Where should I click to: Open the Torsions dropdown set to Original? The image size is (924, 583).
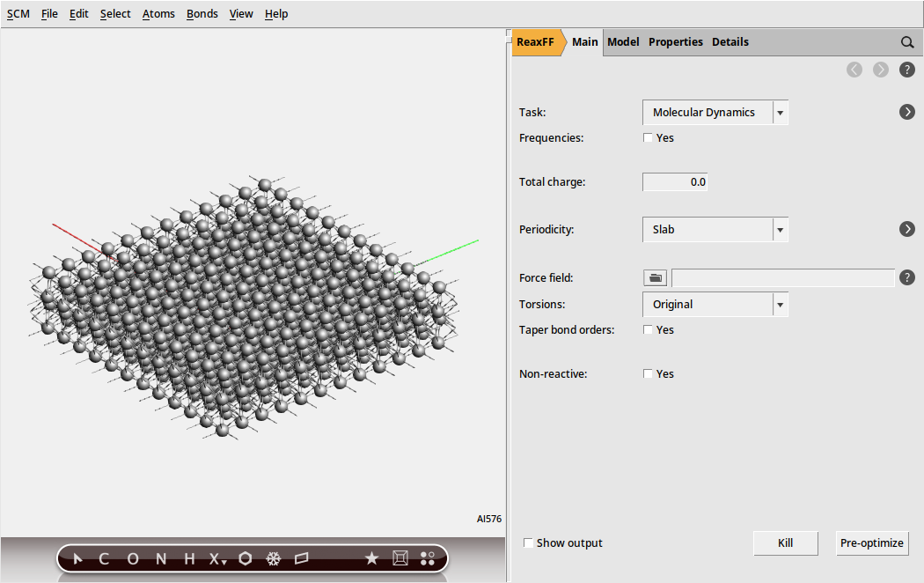[715, 305]
